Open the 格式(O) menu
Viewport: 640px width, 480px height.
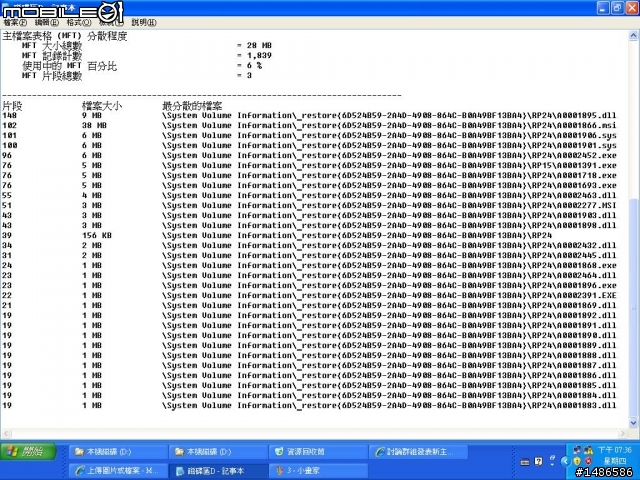pyautogui.click(x=79, y=22)
